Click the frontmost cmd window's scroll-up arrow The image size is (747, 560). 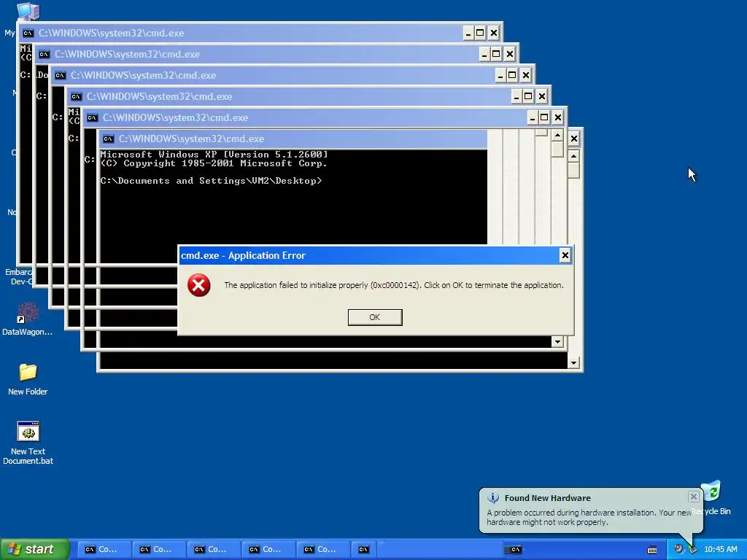pyautogui.click(x=573, y=156)
